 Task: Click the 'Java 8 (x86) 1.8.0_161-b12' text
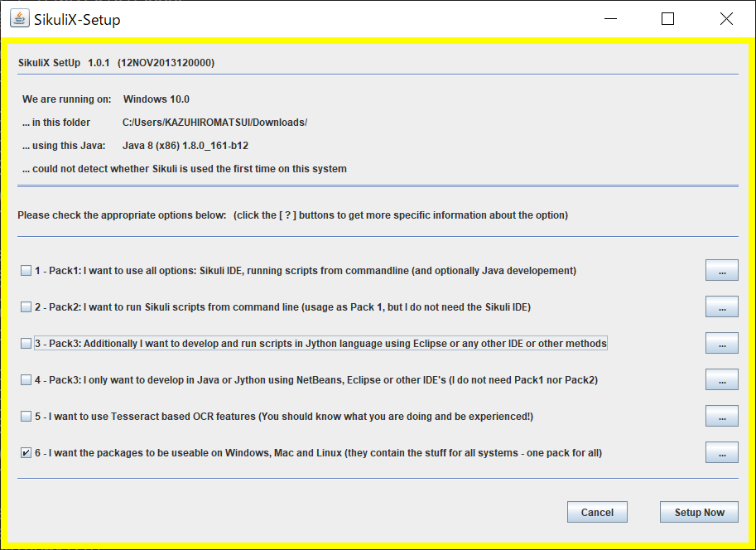pos(185,146)
